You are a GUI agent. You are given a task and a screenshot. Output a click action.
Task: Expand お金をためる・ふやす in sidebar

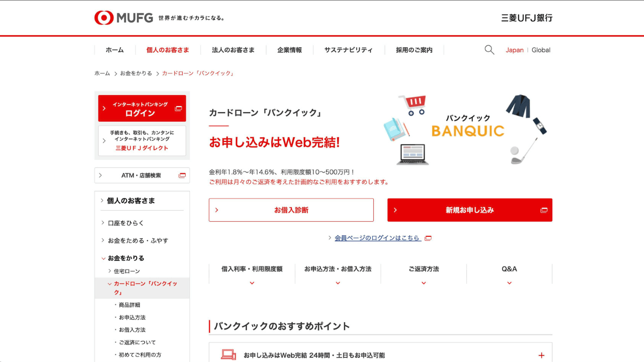[x=134, y=240]
